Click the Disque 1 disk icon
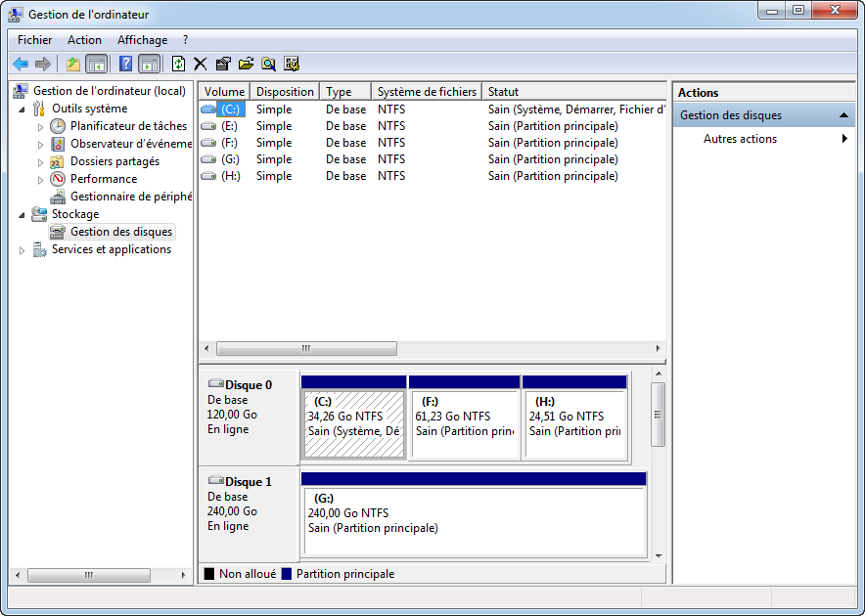This screenshot has width=865, height=616. 215,480
